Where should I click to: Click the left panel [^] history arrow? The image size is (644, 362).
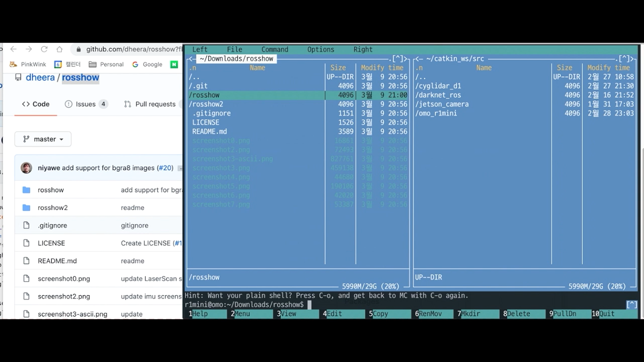[398, 59]
